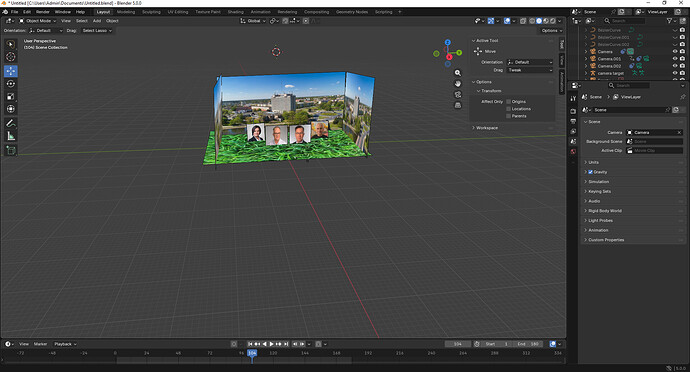Expand the Simulation panel
The height and width of the screenshot is (372, 690).
(x=598, y=182)
